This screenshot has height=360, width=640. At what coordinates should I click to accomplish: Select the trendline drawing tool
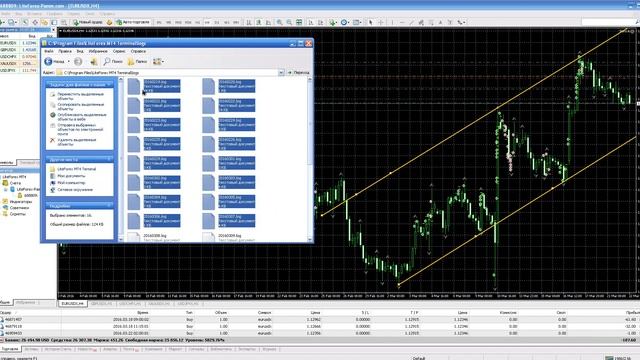click(x=411, y=22)
